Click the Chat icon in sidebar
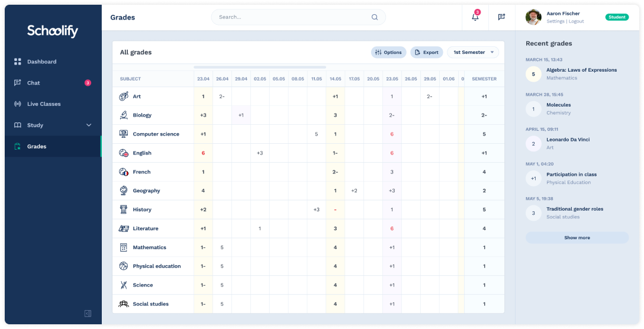The width and height of the screenshot is (644, 329). [x=18, y=83]
